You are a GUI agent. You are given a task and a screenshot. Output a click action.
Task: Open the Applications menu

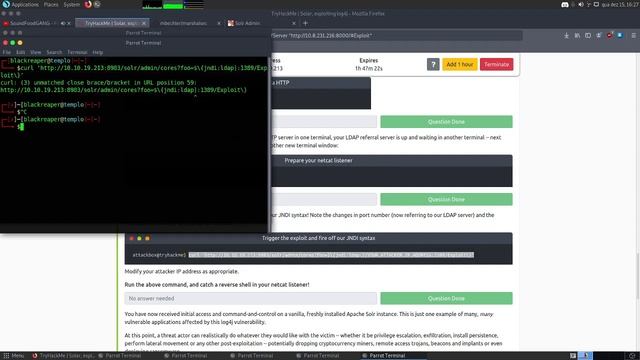click(x=25, y=4)
